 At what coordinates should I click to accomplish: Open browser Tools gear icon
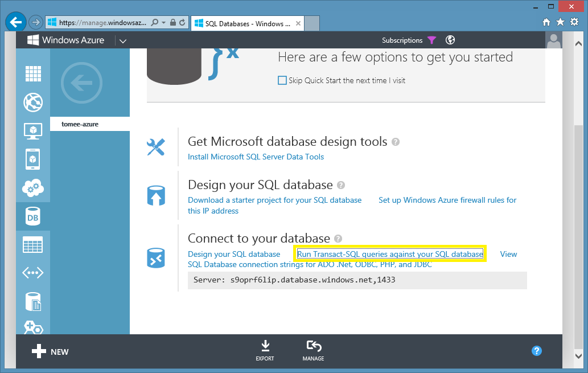pos(574,22)
